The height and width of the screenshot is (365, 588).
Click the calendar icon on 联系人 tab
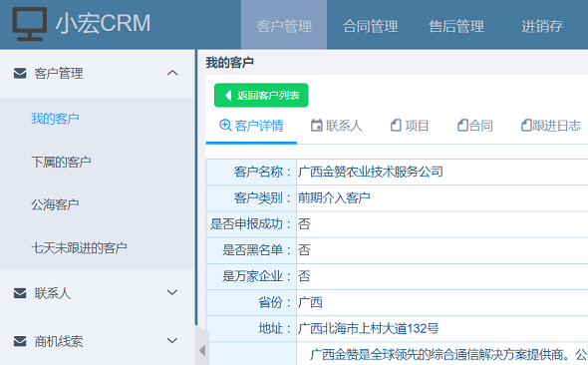317,125
